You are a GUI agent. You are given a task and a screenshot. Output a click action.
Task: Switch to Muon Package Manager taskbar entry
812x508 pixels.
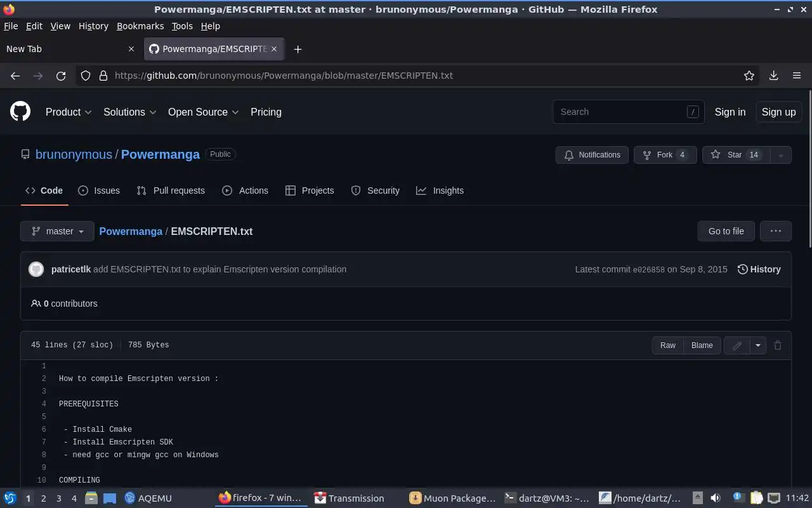coord(452,498)
